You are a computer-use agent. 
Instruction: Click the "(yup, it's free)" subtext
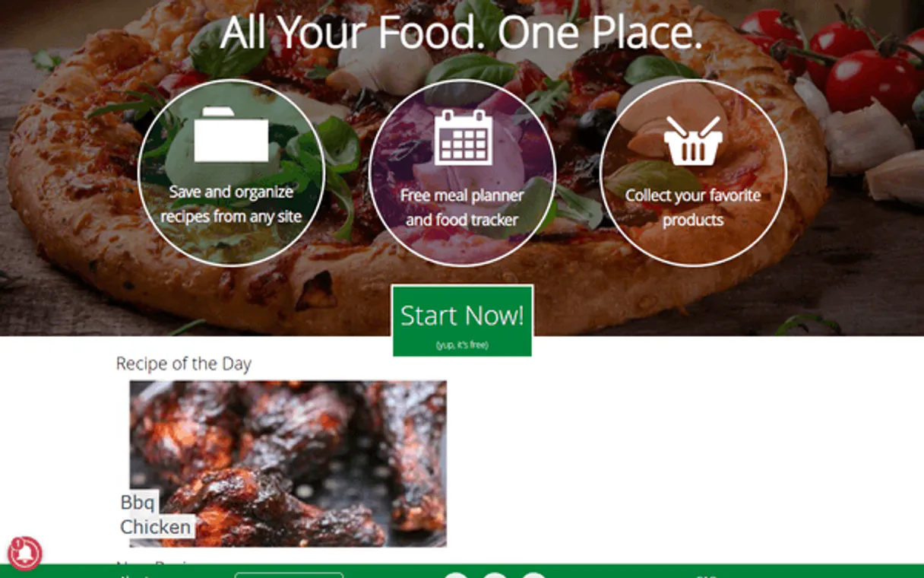click(x=462, y=345)
